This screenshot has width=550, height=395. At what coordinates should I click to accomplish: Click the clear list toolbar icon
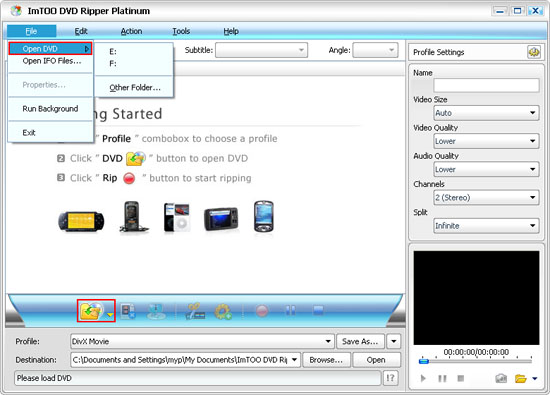click(156, 311)
